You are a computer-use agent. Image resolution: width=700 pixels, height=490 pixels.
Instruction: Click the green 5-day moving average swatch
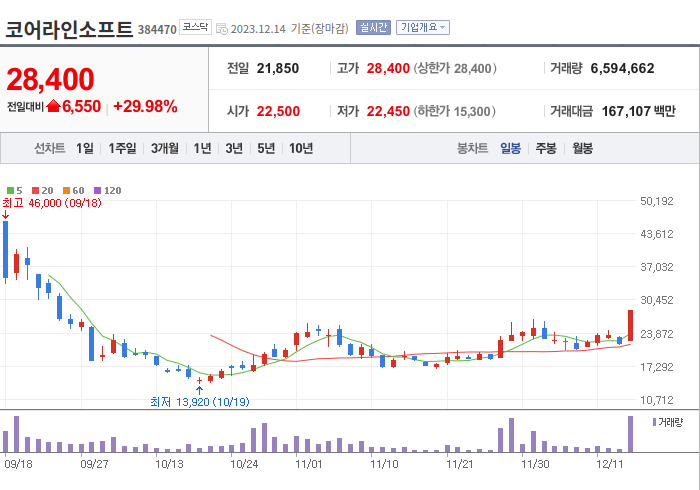pyautogui.click(x=10, y=191)
